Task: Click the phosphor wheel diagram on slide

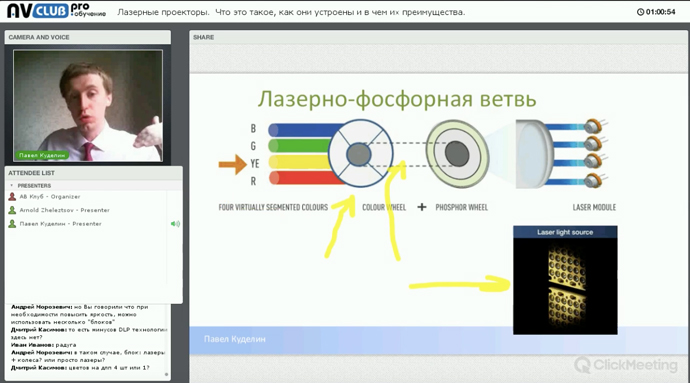Action: tap(457, 154)
